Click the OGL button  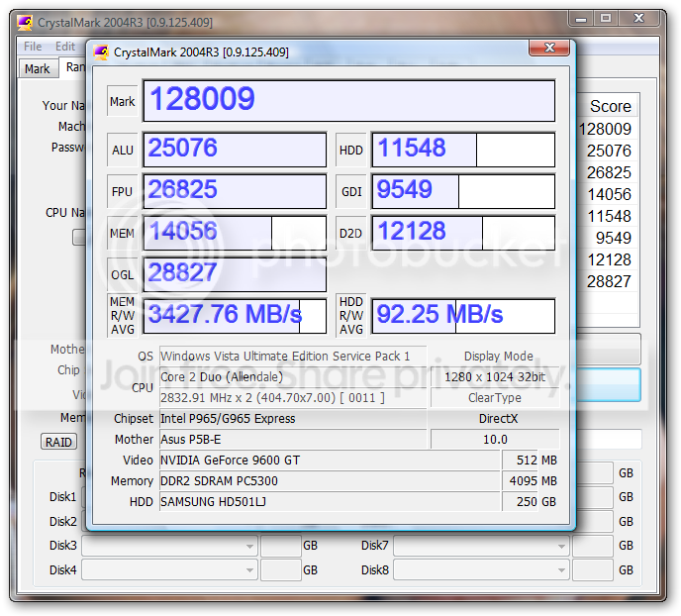point(123,275)
